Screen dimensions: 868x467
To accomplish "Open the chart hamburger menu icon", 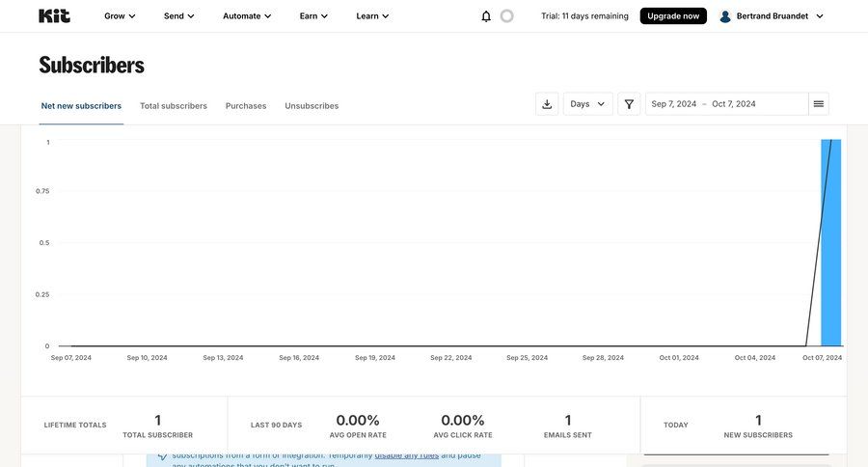I will tap(818, 104).
